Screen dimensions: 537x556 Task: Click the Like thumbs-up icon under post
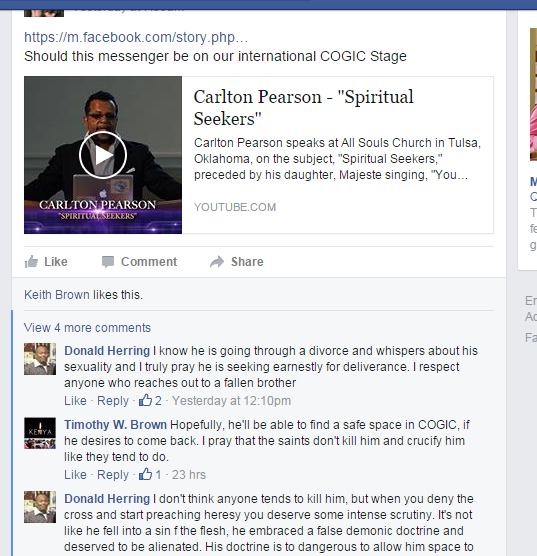coord(31,262)
